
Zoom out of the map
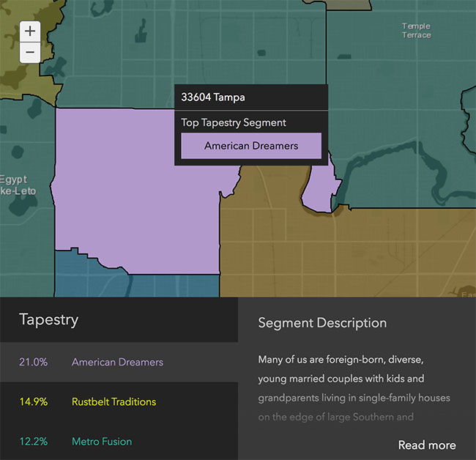pyautogui.click(x=29, y=53)
